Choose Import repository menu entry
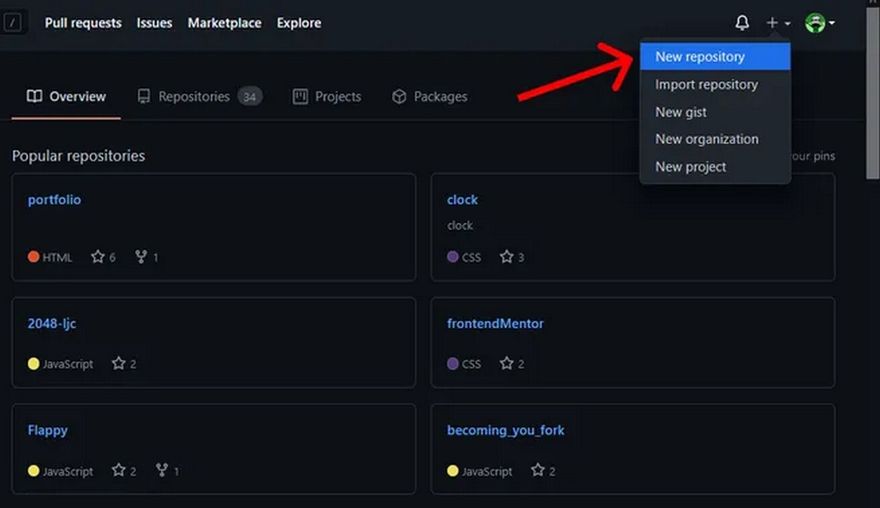 tap(706, 85)
